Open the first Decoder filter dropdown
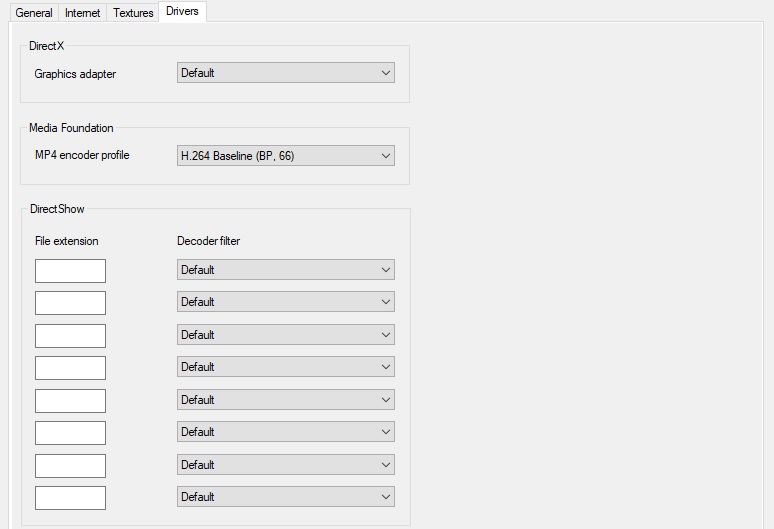Viewport: 774px width, 529px height. point(286,269)
